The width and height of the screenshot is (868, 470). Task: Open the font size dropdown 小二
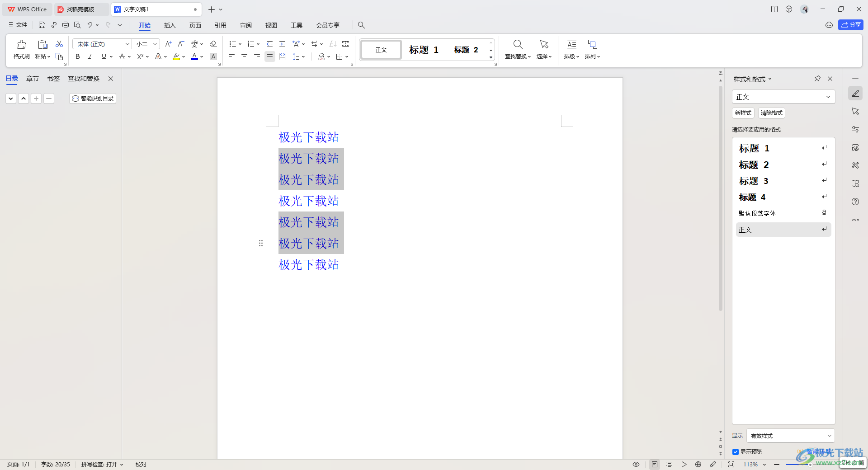pyautogui.click(x=155, y=44)
